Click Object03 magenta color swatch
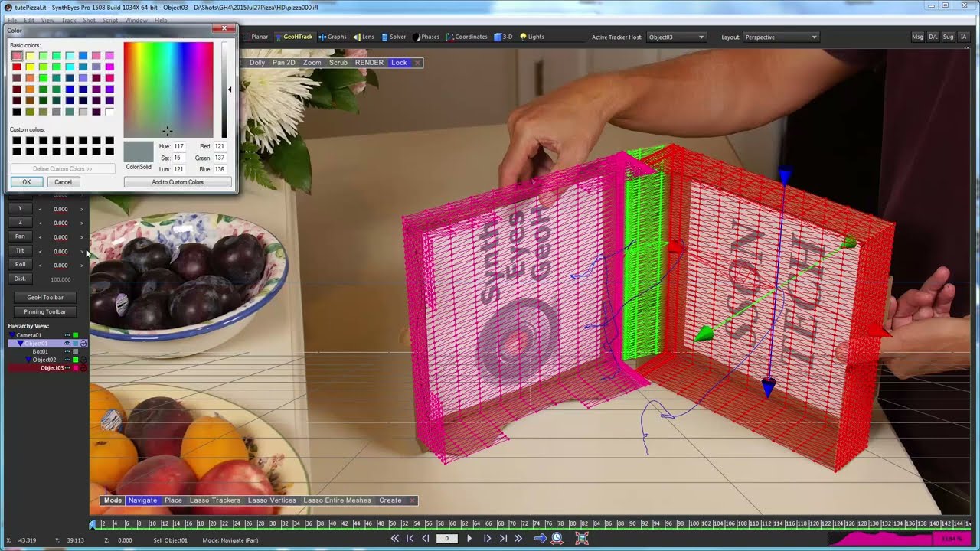Viewport: 980px width, 551px height. [76, 368]
